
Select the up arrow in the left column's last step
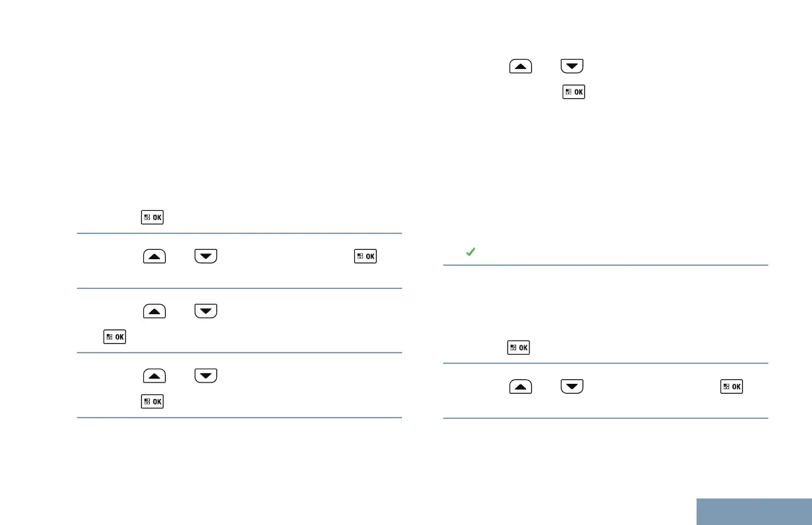pyautogui.click(x=154, y=377)
